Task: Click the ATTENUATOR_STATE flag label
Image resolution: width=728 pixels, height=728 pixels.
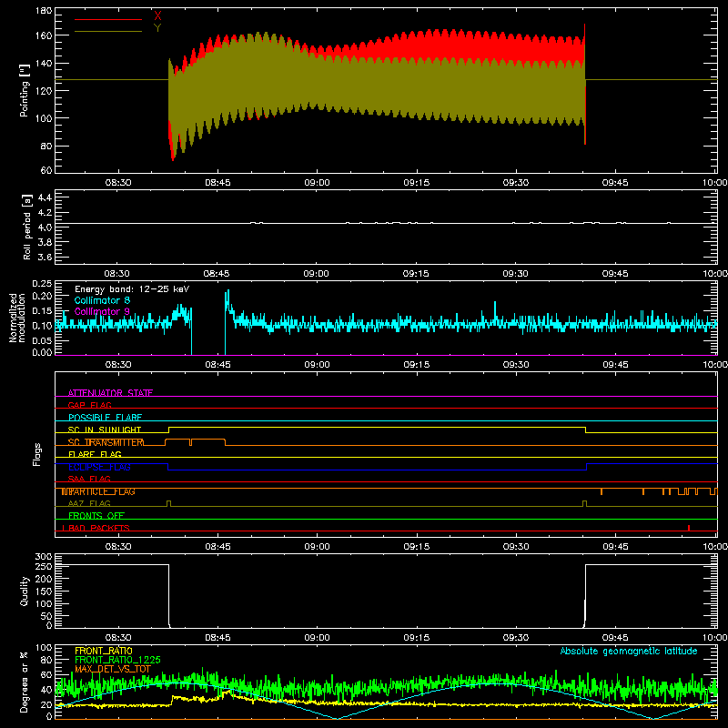Action: (110, 393)
